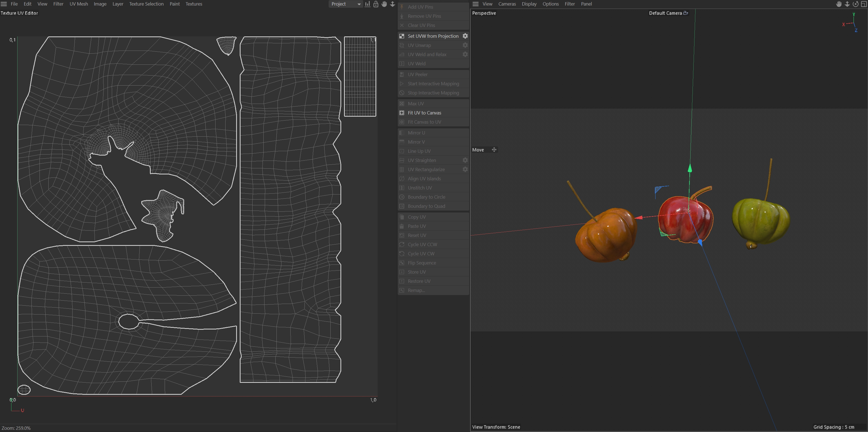The height and width of the screenshot is (432, 868).
Task: Open the UV Mesh menu
Action: pyautogui.click(x=78, y=4)
